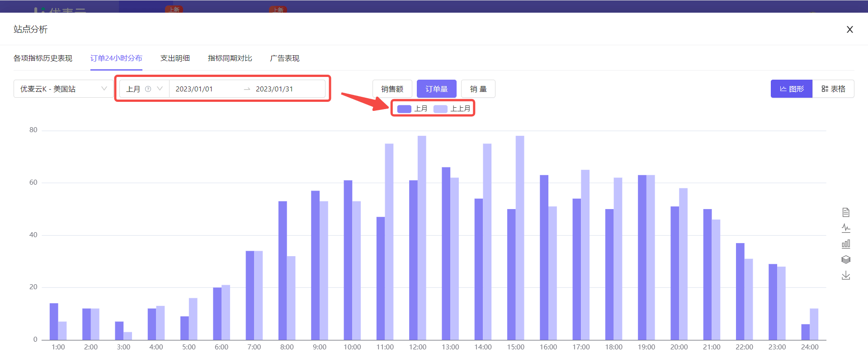Toggle the 上上月 legend series
The height and width of the screenshot is (358, 868).
click(452, 109)
